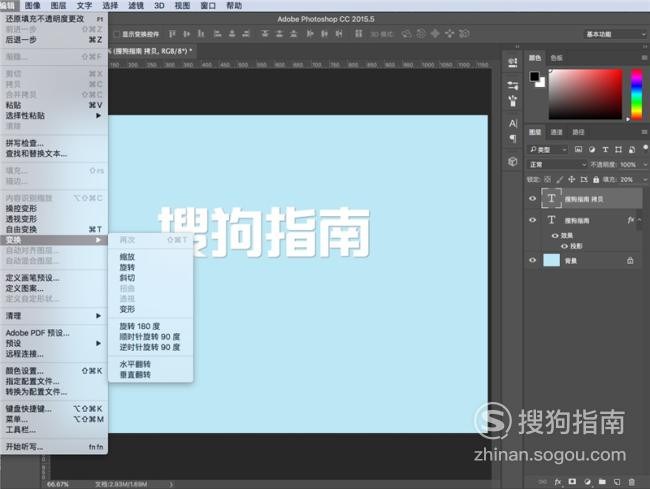
Task: Switch to the 通道 channels tab
Action: 556,132
